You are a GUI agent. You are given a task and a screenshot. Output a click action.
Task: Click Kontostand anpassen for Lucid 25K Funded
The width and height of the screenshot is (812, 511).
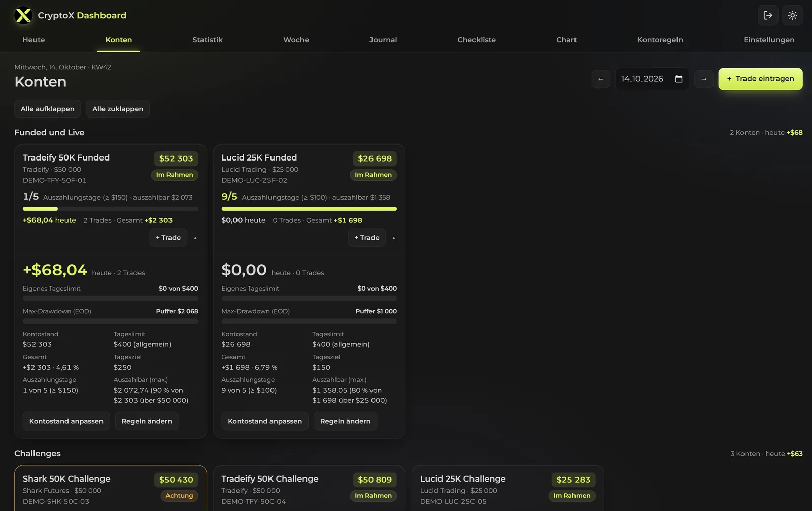265,421
